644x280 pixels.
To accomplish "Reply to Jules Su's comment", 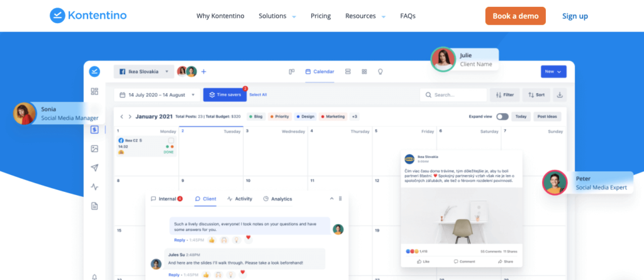I will point(174,275).
